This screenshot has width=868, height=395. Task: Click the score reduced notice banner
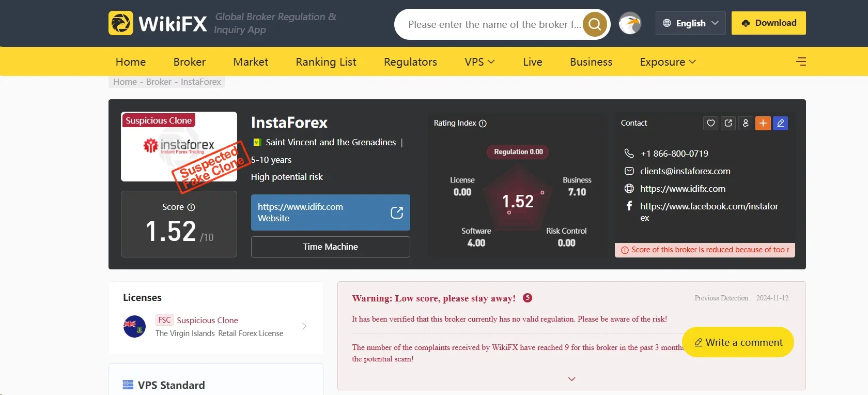pos(705,250)
